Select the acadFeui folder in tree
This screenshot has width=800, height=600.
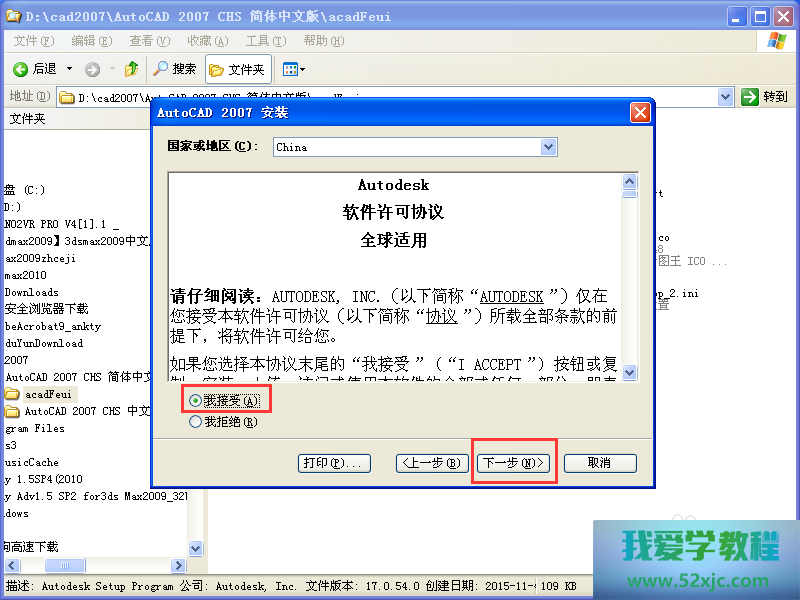tap(44, 394)
